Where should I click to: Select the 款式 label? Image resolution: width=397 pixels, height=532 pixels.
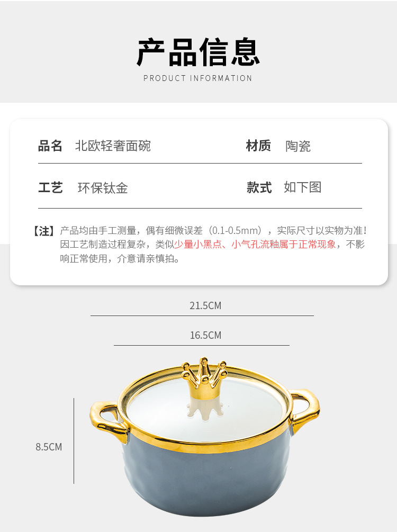click(259, 187)
